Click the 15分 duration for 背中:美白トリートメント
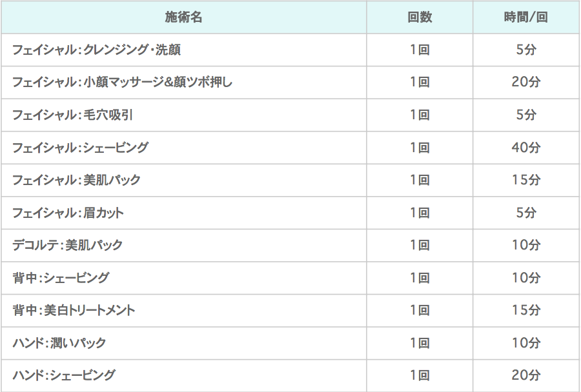This screenshot has width=581, height=392. pyautogui.click(x=526, y=310)
